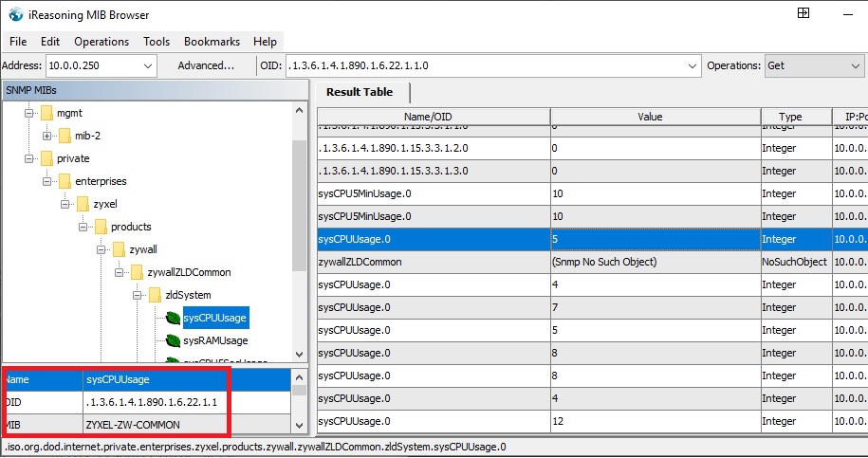Select the enterprises folder icon
The image size is (868, 458).
[65, 181]
